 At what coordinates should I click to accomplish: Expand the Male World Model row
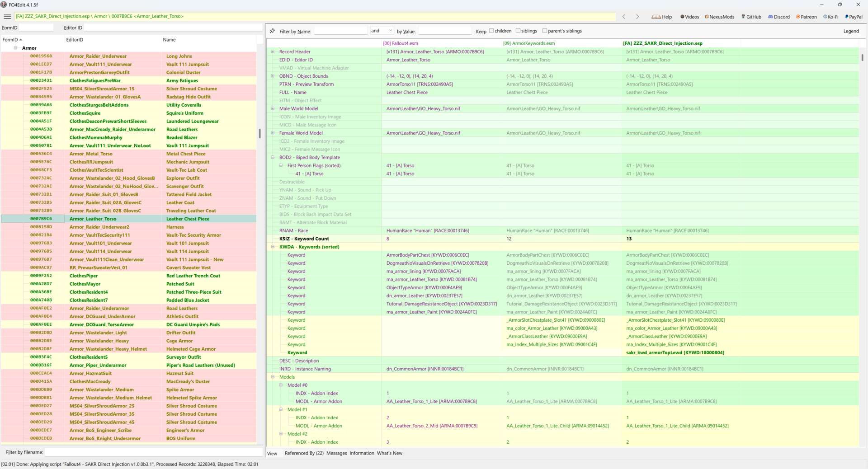click(x=273, y=108)
